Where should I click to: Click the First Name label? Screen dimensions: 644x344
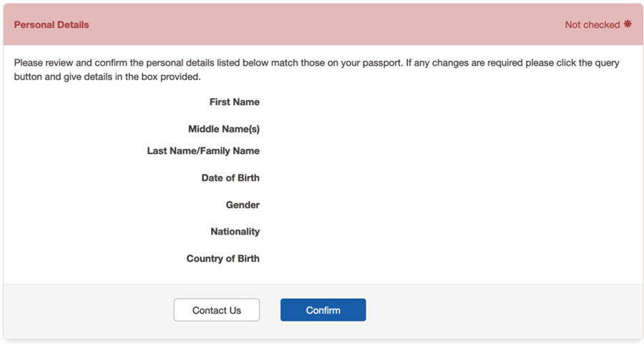[x=234, y=102]
